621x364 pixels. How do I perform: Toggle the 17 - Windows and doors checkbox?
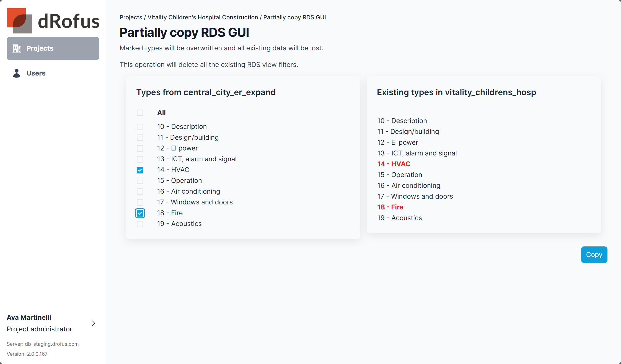pos(140,202)
